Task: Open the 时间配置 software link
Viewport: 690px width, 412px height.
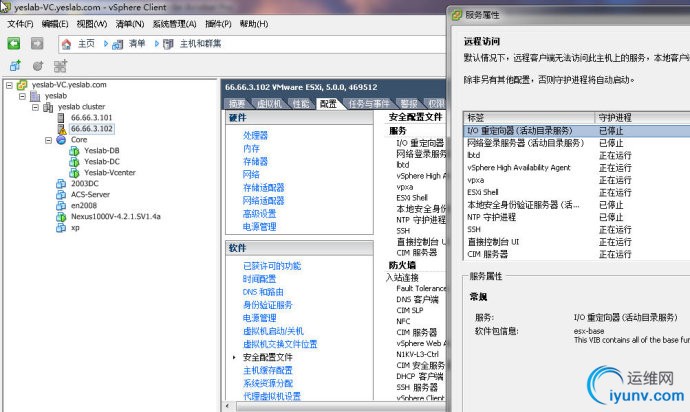Action: click(x=259, y=279)
